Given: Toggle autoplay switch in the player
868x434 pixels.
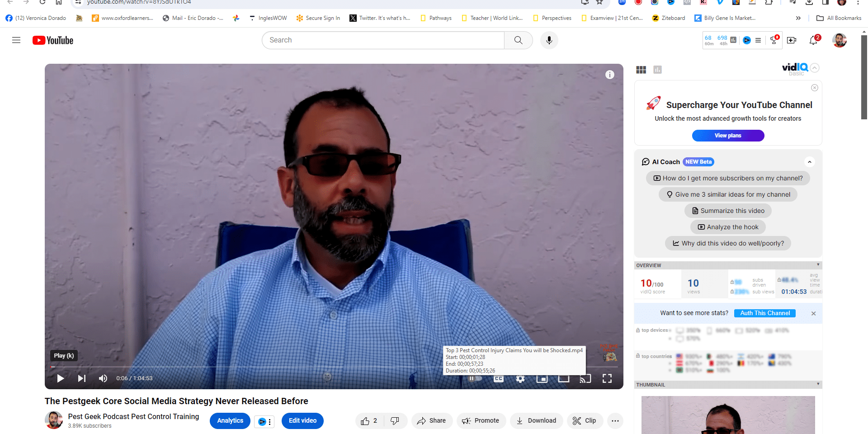Looking at the screenshot, I should click(x=475, y=378).
